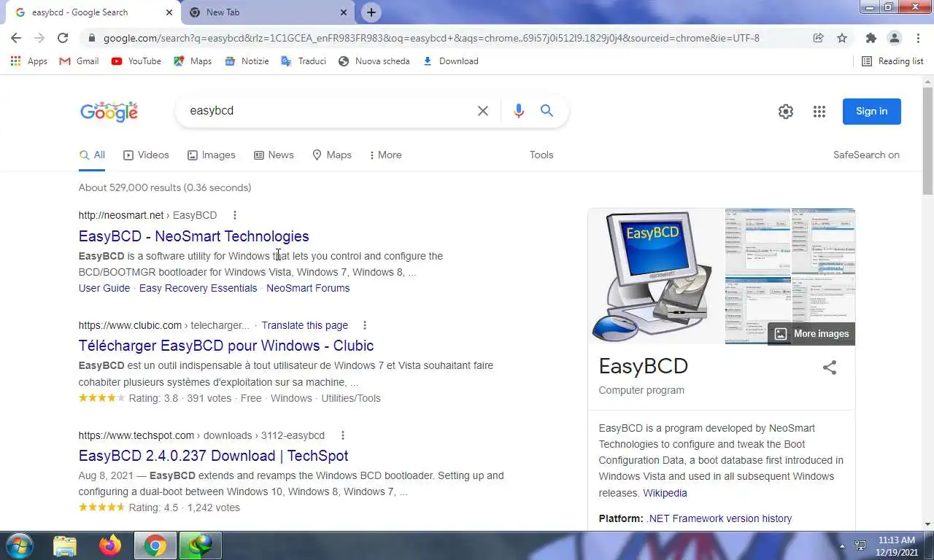The width and height of the screenshot is (934, 560).
Task: Open Télécharger EasyBCD pour Windows - Clubic
Action: (x=226, y=346)
